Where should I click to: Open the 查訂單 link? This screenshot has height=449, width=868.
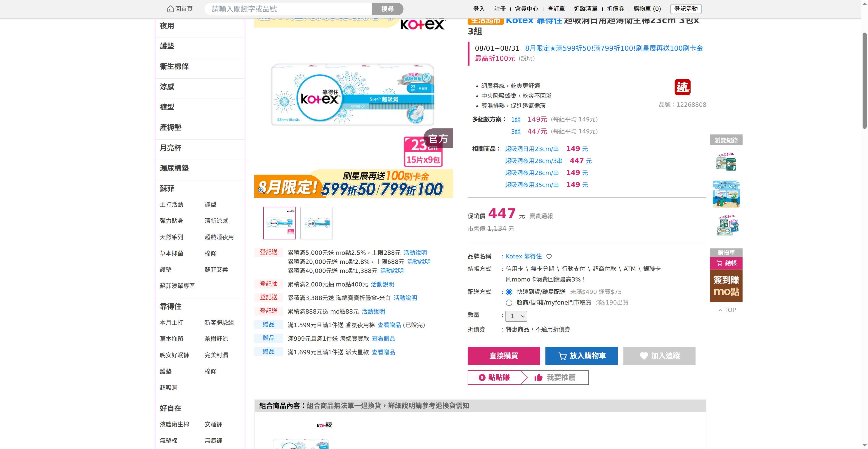(556, 9)
